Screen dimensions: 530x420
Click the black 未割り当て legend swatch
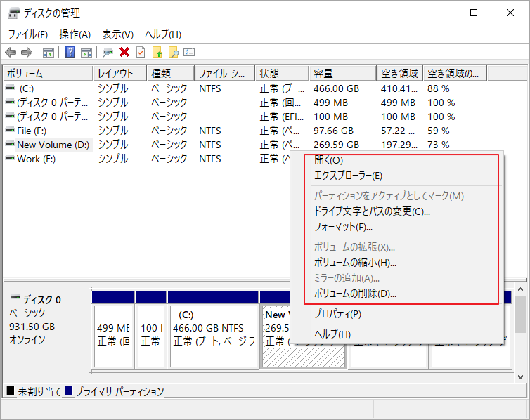point(11,391)
